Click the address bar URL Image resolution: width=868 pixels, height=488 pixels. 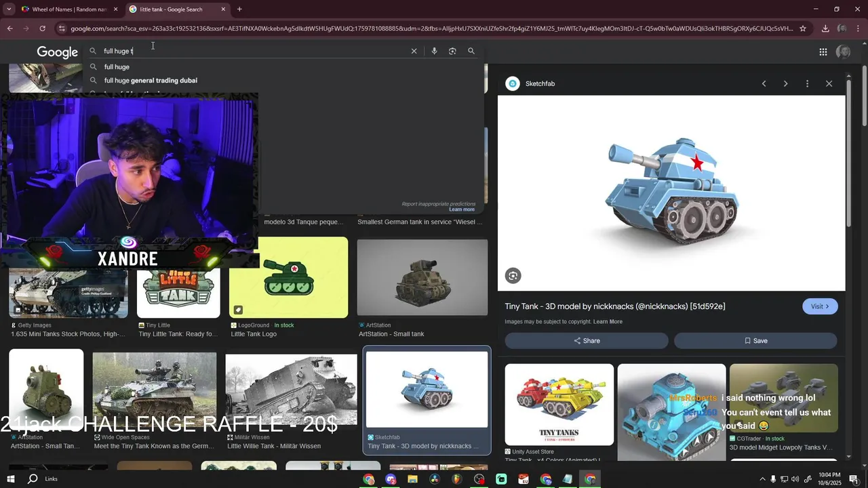[431, 28]
